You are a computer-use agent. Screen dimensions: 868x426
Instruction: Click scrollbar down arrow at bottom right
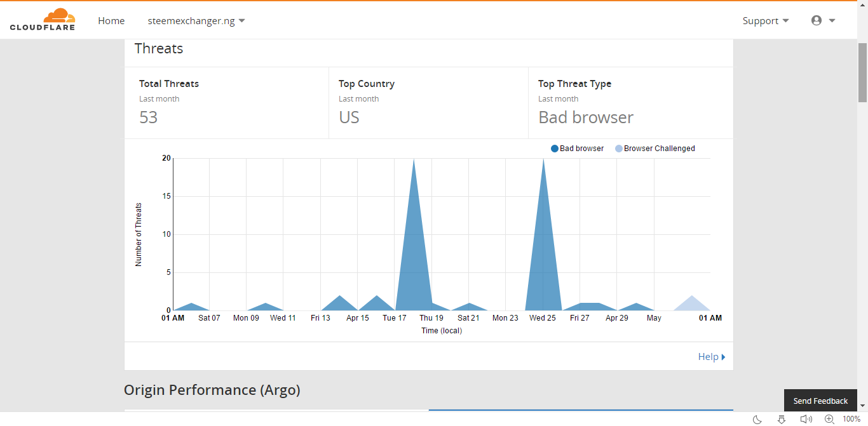pos(862,405)
